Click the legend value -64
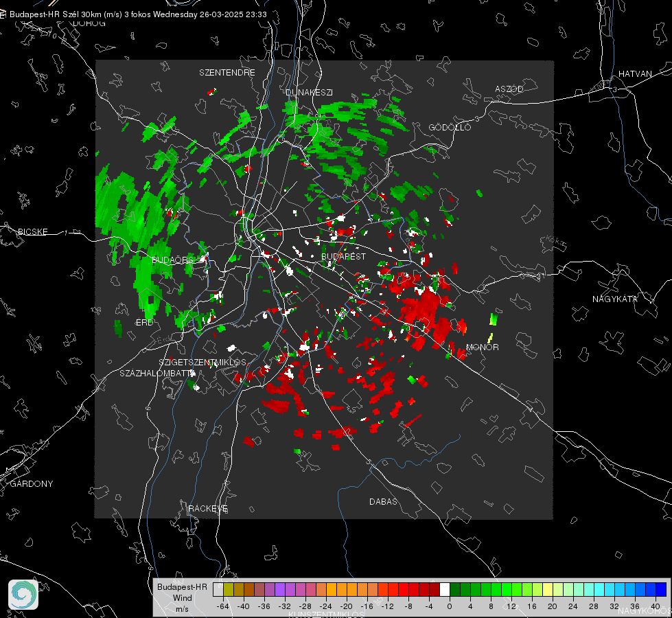672x618 pixels. click(223, 606)
